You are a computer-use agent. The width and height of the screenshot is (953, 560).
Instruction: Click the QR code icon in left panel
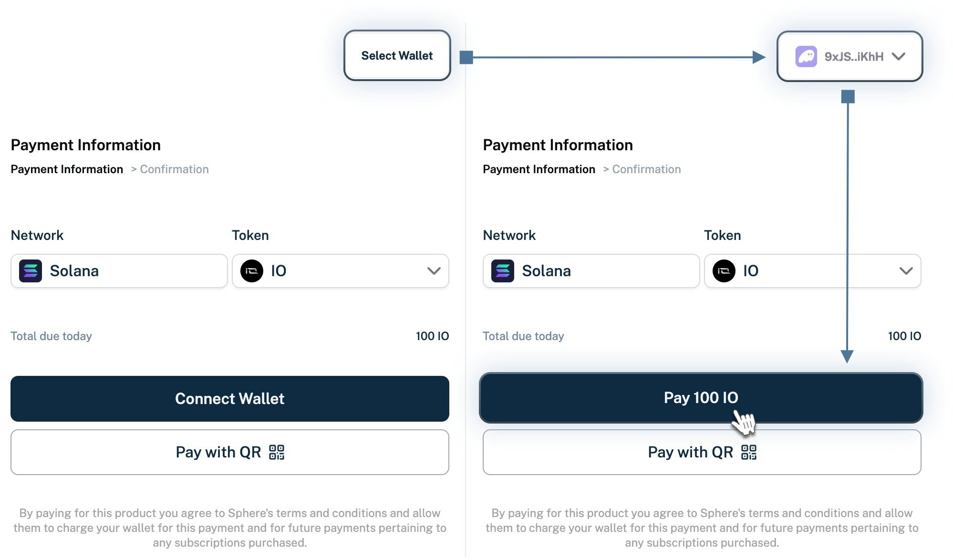click(x=277, y=452)
